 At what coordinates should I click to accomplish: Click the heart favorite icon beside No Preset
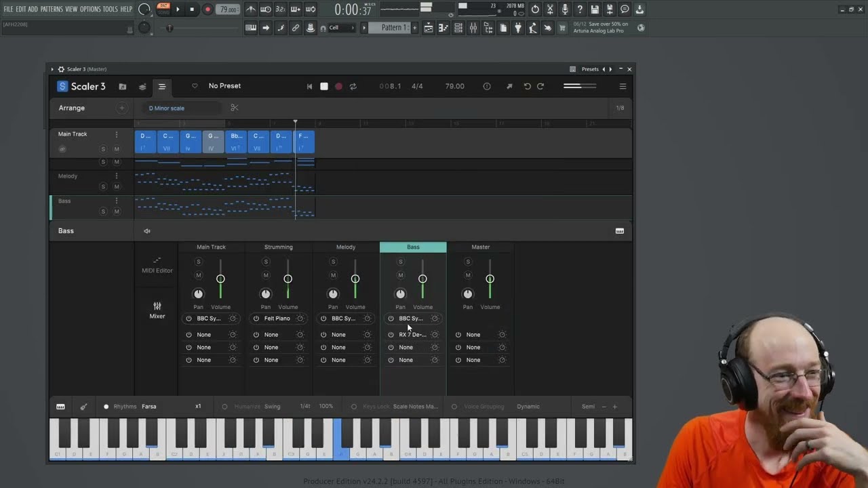195,86
